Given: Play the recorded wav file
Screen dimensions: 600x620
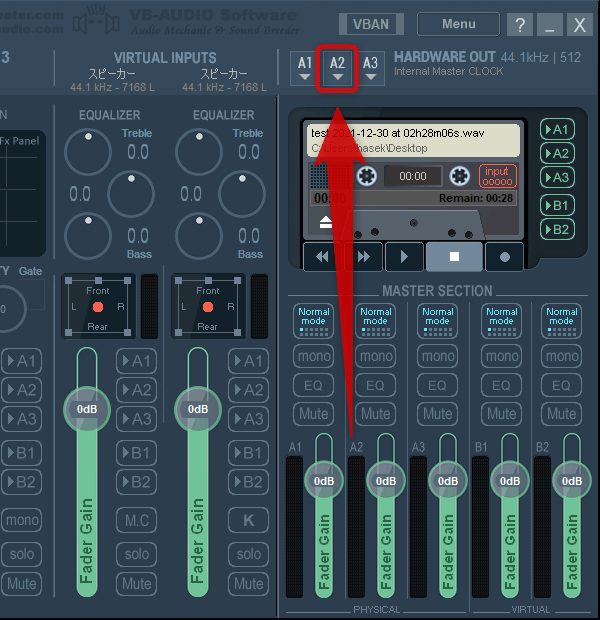Looking at the screenshot, I should (404, 257).
